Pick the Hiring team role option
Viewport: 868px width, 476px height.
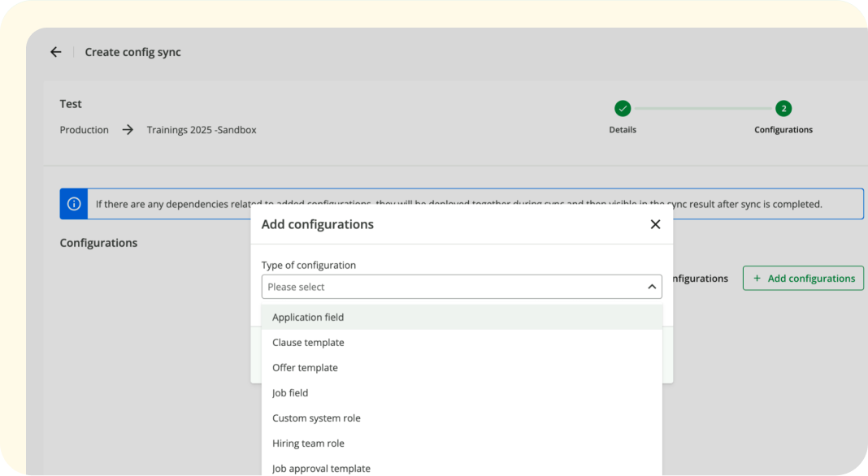[308, 444]
